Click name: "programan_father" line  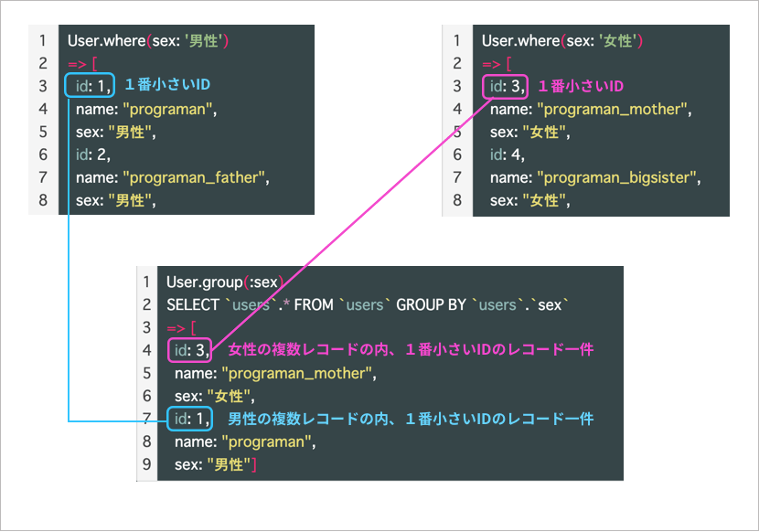point(172,177)
